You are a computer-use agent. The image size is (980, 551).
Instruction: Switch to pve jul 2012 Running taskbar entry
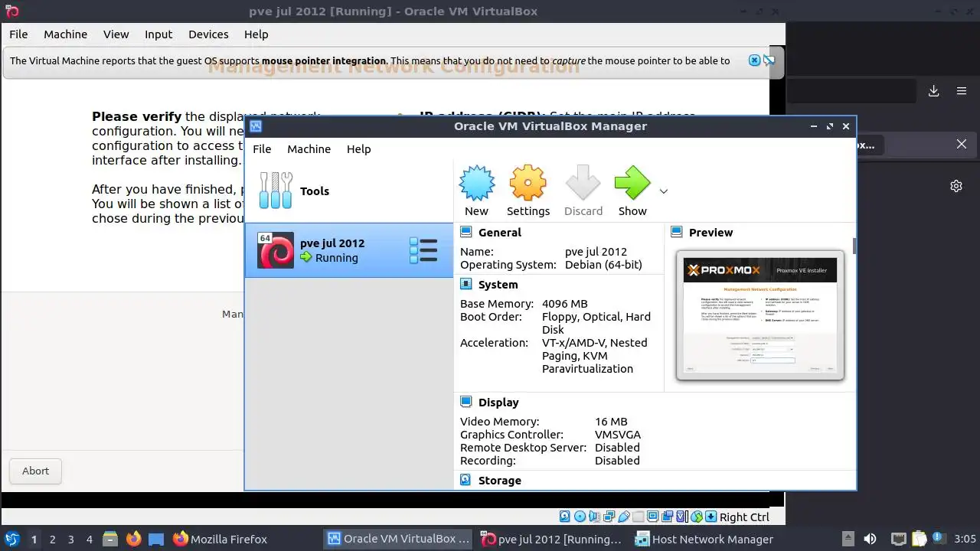552,539
